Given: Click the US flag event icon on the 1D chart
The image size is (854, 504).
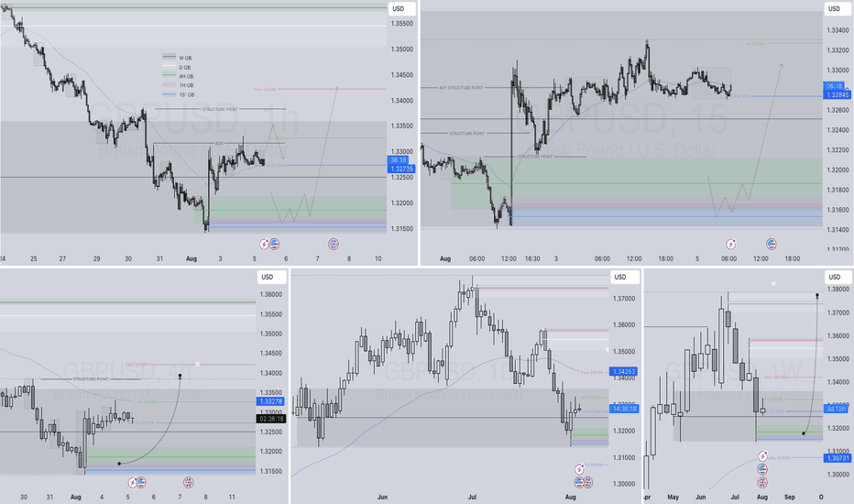Looking at the screenshot, I should click(x=579, y=482).
